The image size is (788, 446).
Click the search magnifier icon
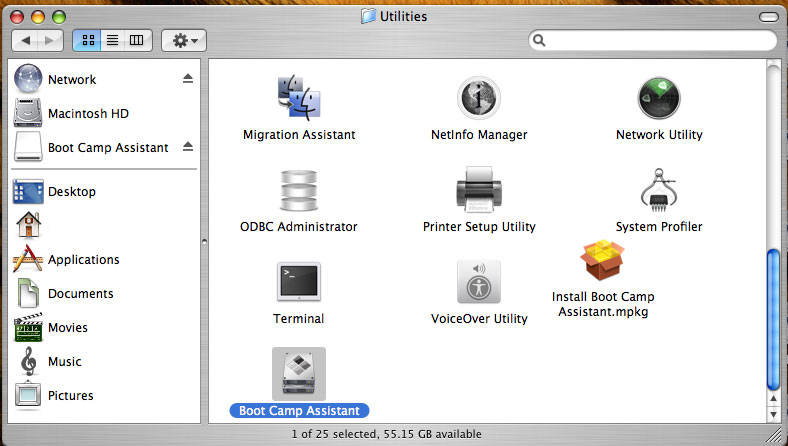[x=539, y=40]
